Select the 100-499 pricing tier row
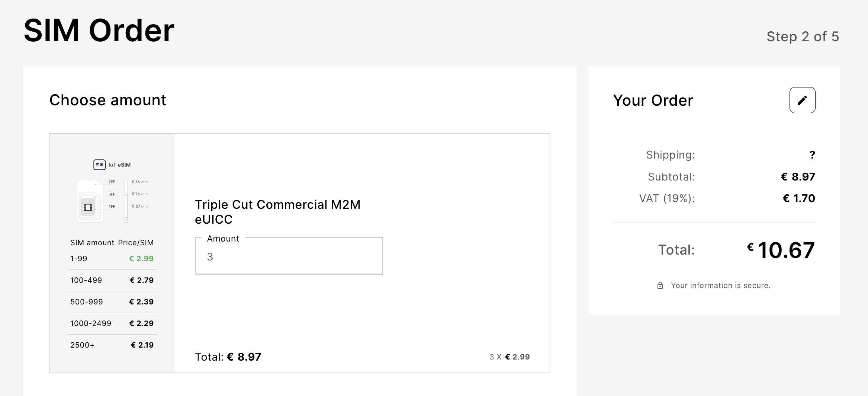868x396 pixels. (x=112, y=280)
